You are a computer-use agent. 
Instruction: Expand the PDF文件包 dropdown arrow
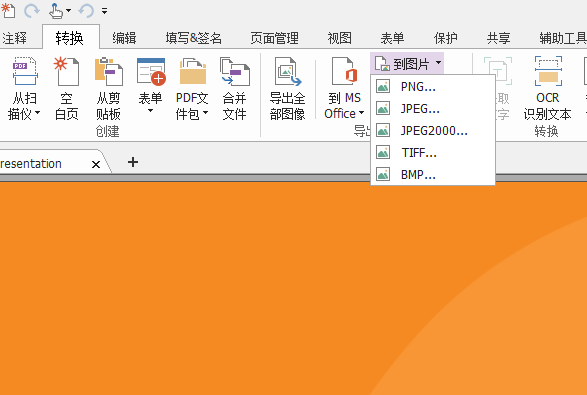pyautogui.click(x=206, y=112)
